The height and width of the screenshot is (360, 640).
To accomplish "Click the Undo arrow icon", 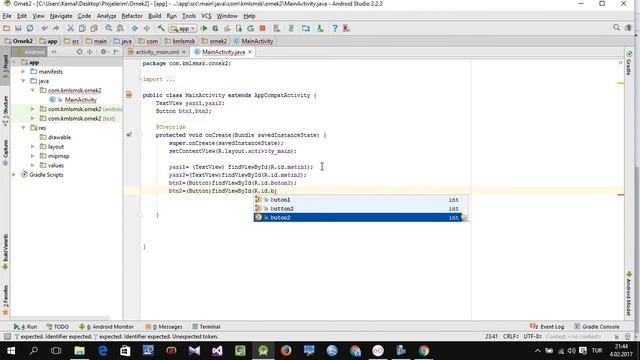I will tap(44, 29).
